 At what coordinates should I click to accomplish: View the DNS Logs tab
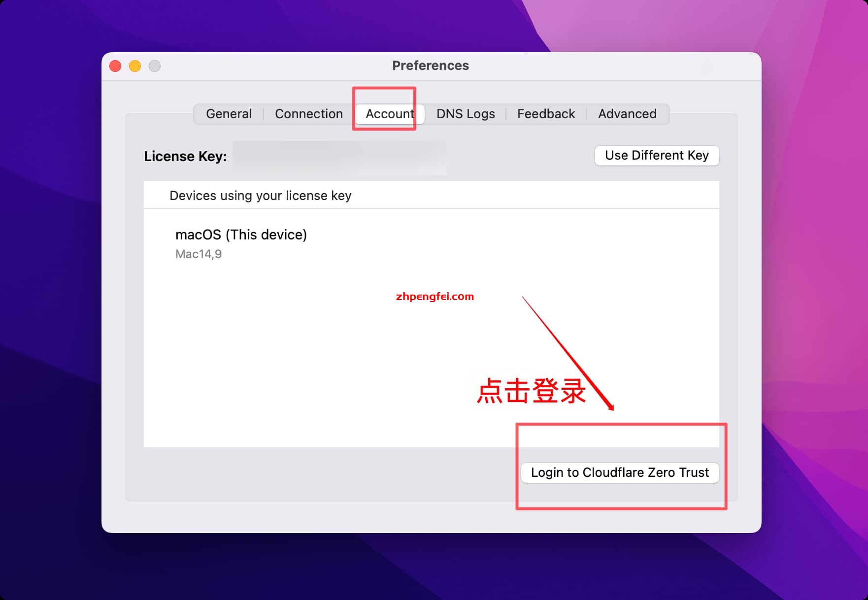[x=465, y=114]
